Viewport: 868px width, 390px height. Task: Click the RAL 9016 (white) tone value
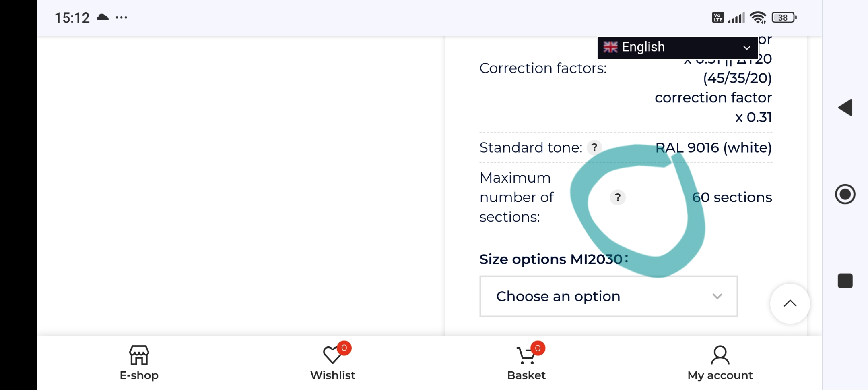point(713,147)
